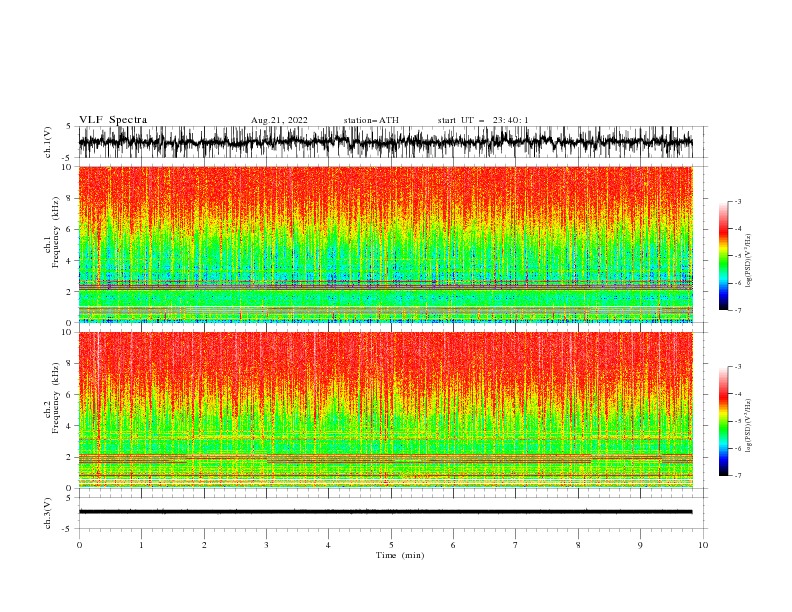Screen dimensions: 792x612
Task: Click the "6" kHz tick on the ch.1 frequency axis
Action: (71, 229)
